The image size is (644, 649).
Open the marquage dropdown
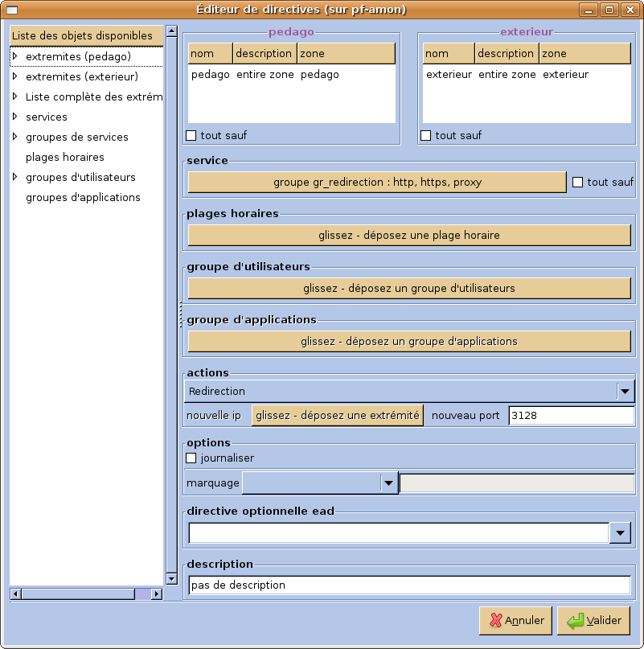point(388,483)
